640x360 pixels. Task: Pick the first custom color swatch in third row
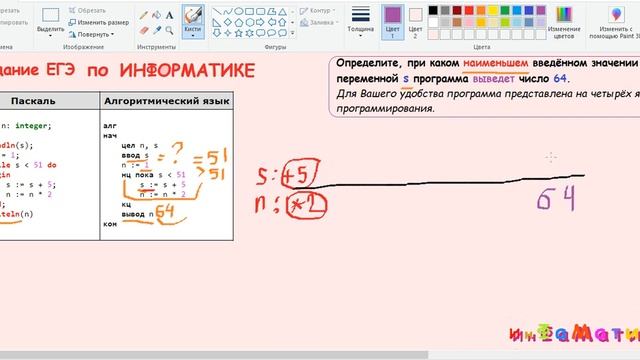tap(433, 34)
